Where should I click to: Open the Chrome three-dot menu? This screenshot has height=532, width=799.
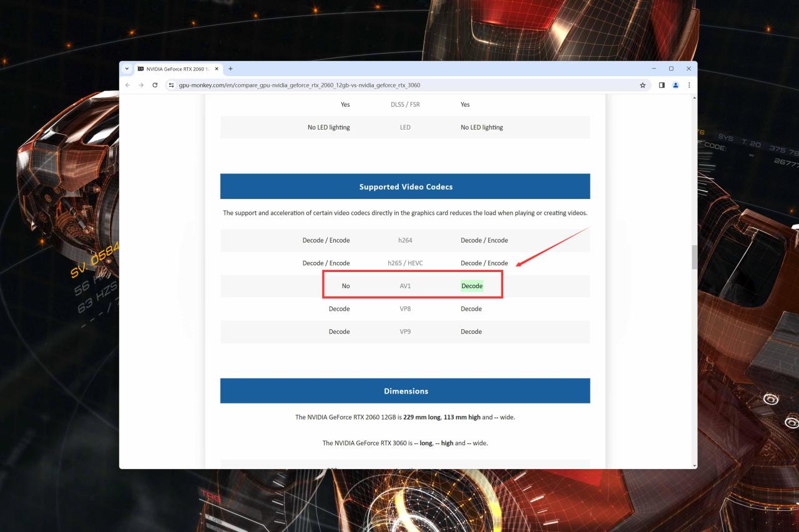point(689,85)
